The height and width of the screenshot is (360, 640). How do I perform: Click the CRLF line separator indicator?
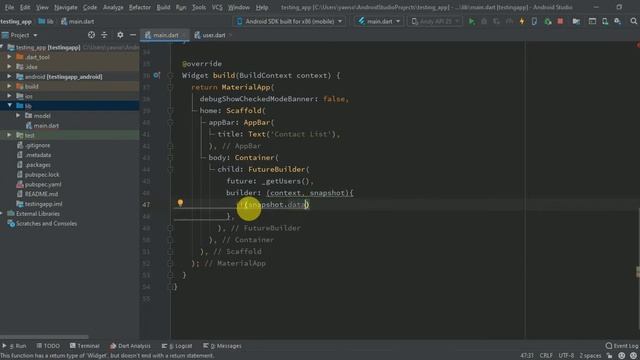tap(546, 356)
